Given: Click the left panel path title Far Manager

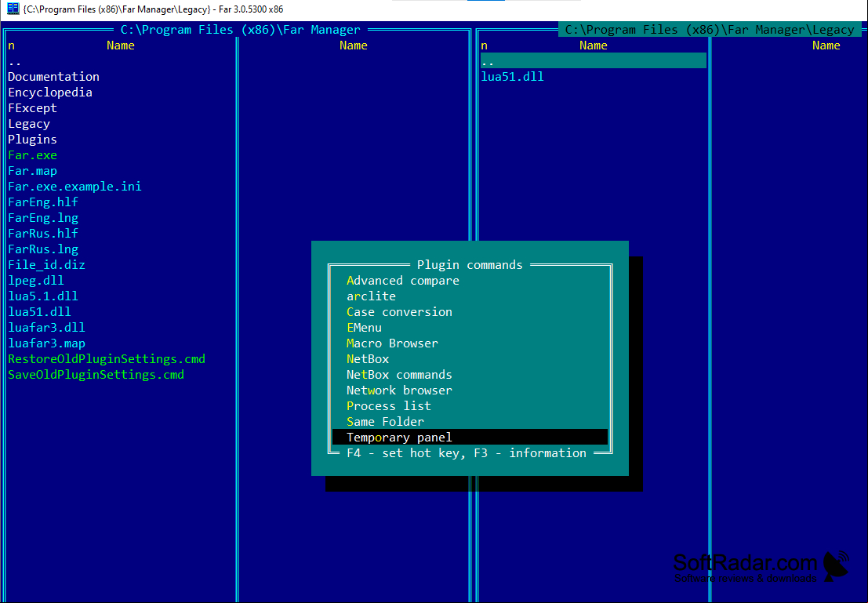Looking at the screenshot, I should 240,30.
